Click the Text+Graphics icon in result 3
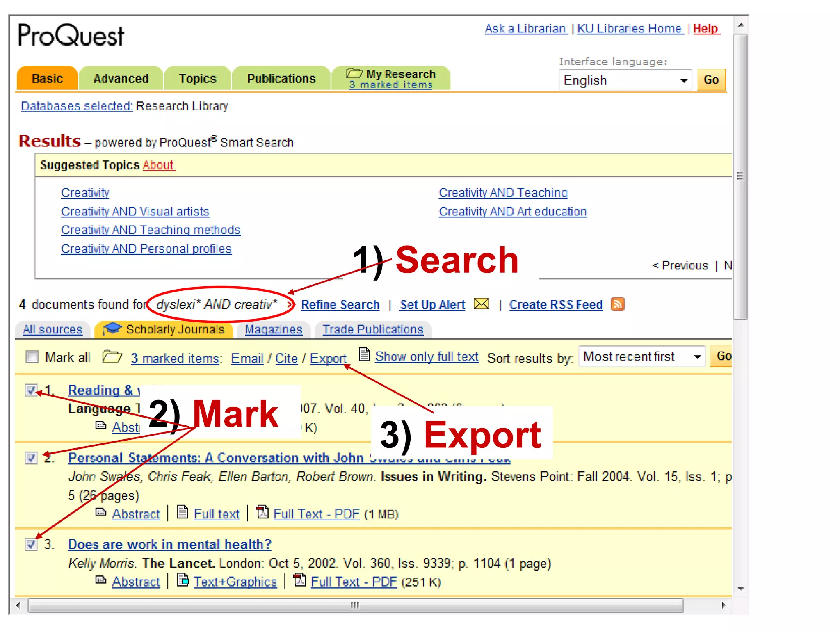Image resolution: width=840 pixels, height=630 pixels. click(183, 580)
